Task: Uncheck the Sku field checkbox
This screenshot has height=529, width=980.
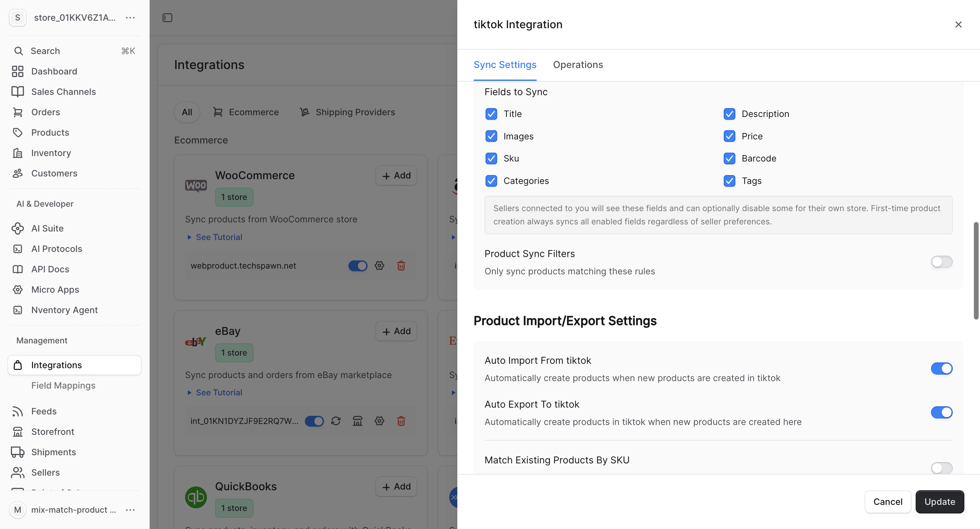Action: click(x=491, y=158)
